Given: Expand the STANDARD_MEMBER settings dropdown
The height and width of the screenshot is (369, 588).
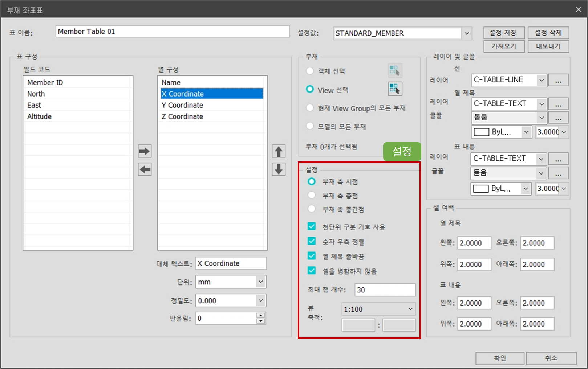Looking at the screenshot, I should point(467,33).
